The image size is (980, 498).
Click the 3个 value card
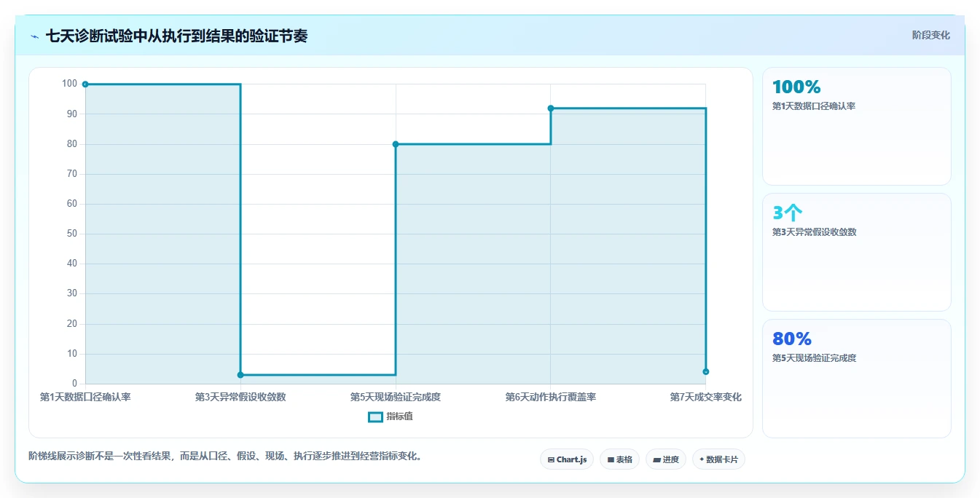(857, 253)
